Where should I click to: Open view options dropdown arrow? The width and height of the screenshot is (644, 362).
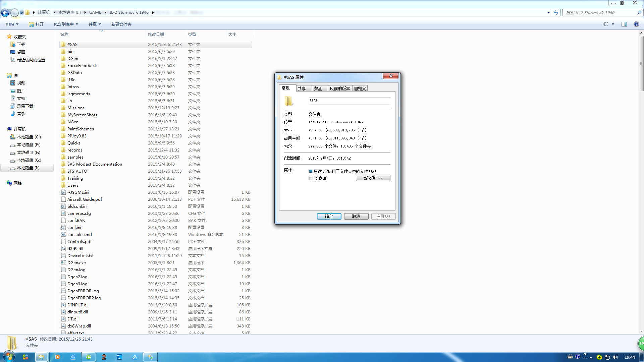[613, 24]
